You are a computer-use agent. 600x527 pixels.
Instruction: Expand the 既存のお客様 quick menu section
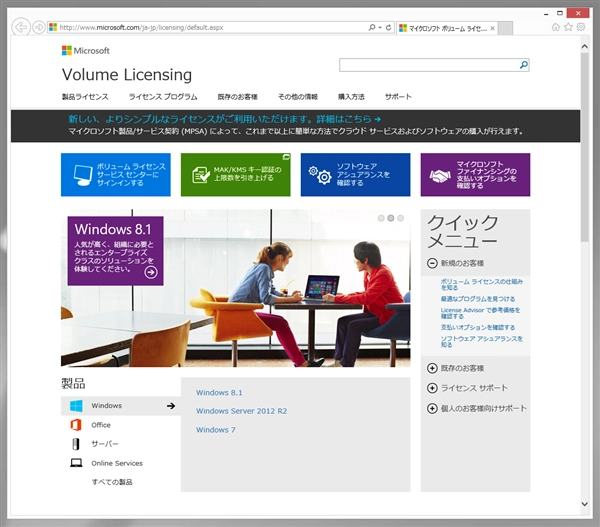432,368
